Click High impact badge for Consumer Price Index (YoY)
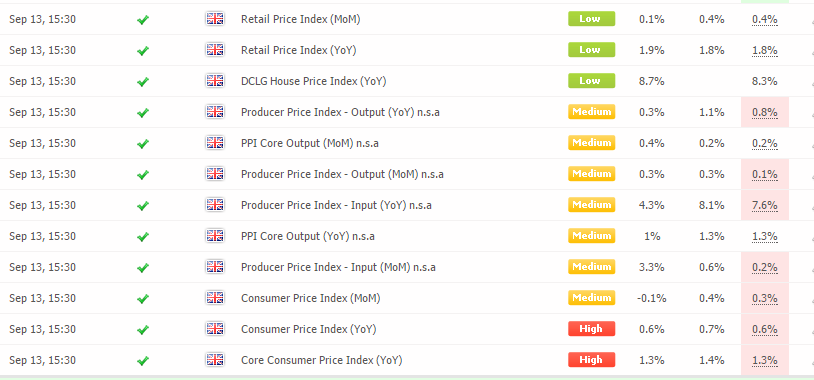Viewport: 814px width, 380px height. click(591, 329)
